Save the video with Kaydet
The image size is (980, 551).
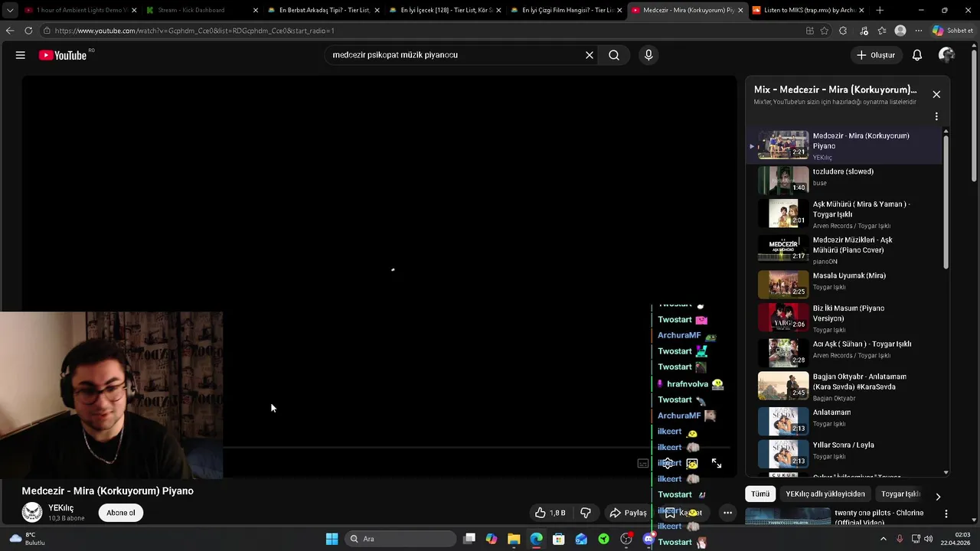[684, 513]
